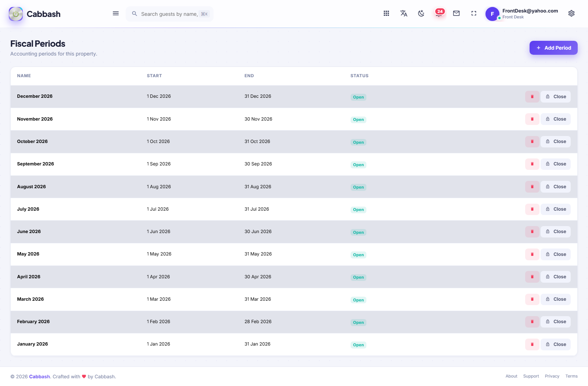Screen dimensions: 588x386
Task: Open the Terms footer link
Action: coord(571,376)
